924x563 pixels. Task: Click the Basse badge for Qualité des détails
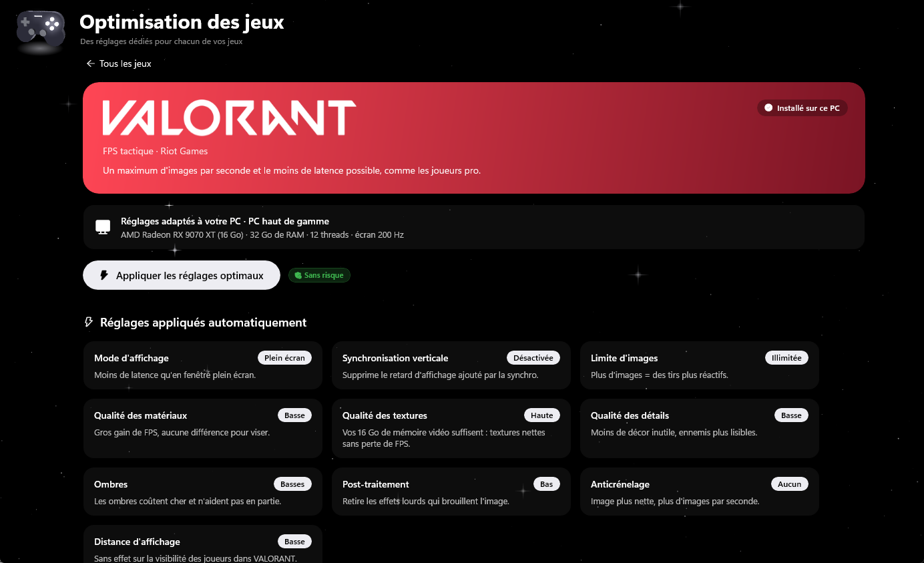pos(791,415)
